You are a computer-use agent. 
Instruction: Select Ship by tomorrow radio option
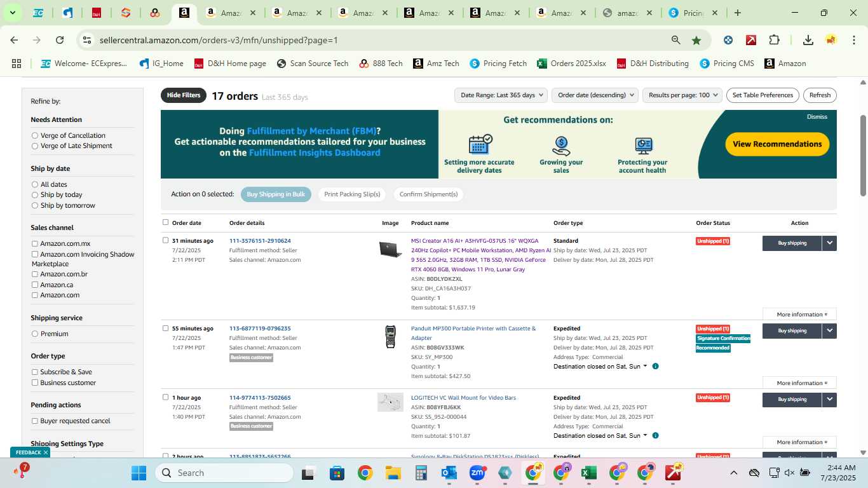pos(35,205)
